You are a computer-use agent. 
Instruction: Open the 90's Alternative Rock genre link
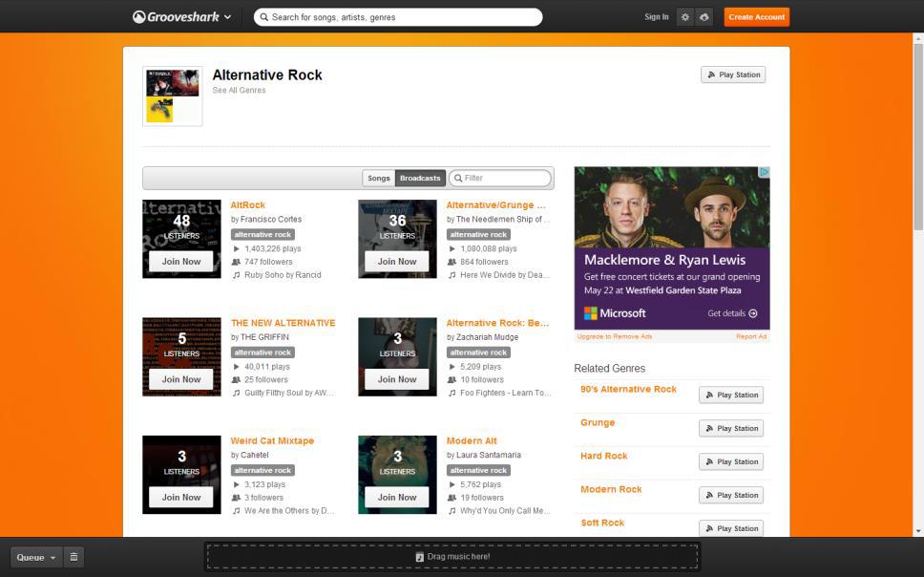coord(628,390)
